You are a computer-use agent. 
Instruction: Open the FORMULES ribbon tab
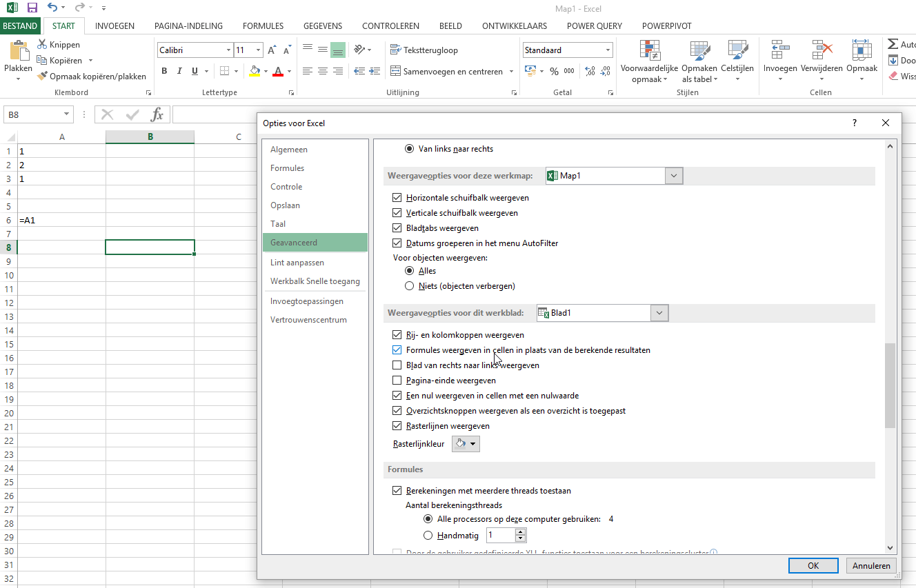coord(263,26)
